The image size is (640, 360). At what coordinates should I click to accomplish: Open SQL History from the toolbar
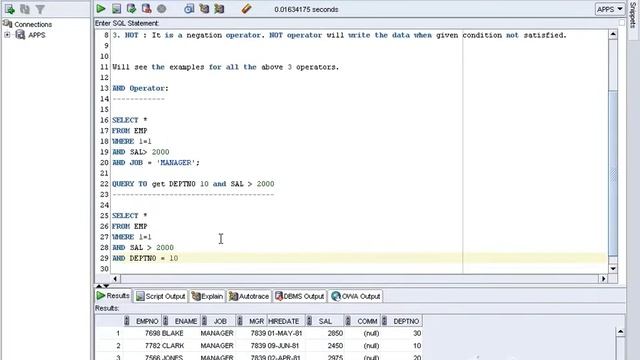tap(189, 9)
